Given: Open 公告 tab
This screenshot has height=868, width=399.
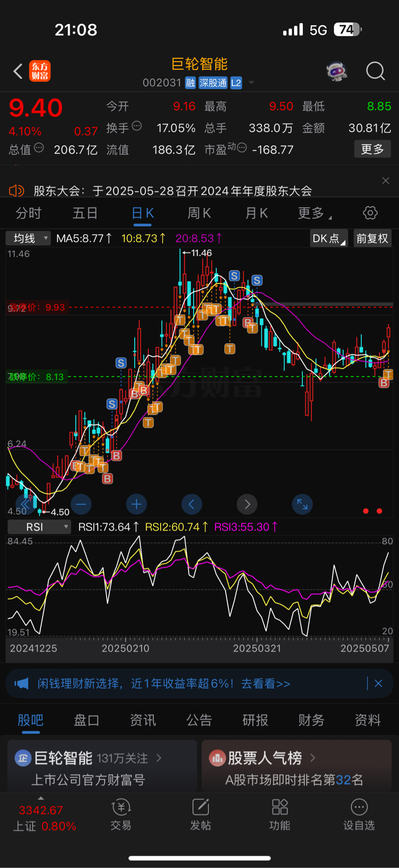Looking at the screenshot, I should pos(199,720).
